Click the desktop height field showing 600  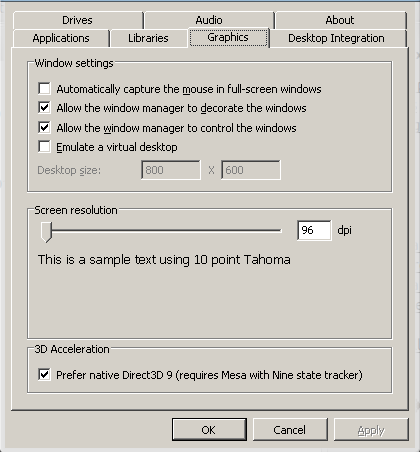point(251,170)
